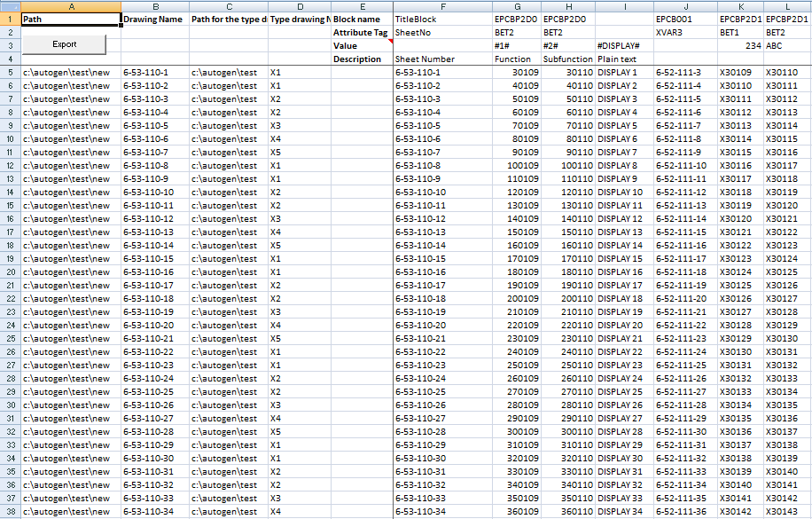Select the '6-52-111-20' cell
Screen dimensions: 812x519
[x=685, y=299]
